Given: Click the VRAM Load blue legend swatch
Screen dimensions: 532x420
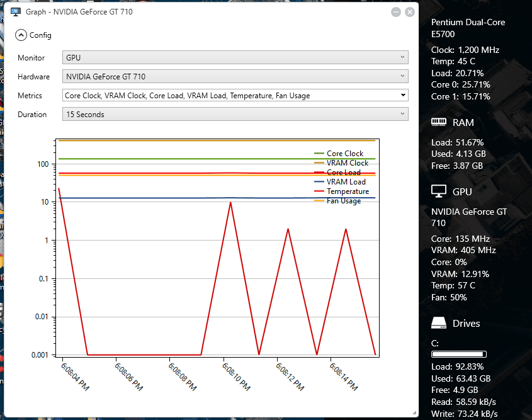Looking at the screenshot, I should (319, 182).
